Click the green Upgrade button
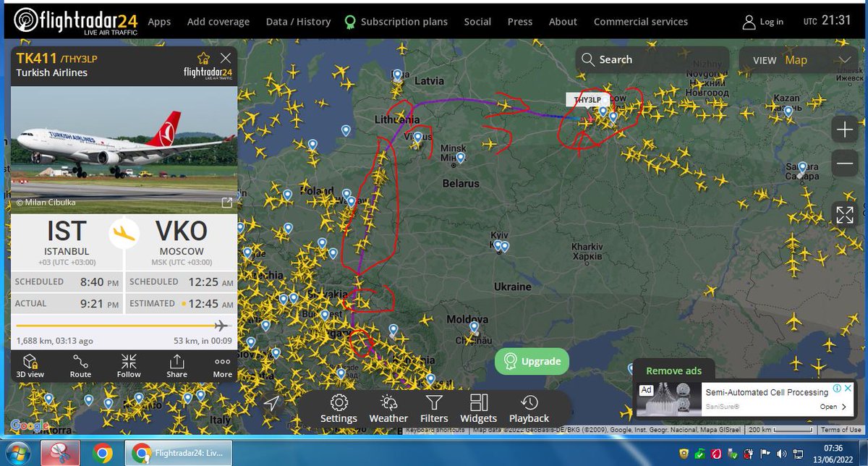This screenshot has width=868, height=466. [x=532, y=361]
